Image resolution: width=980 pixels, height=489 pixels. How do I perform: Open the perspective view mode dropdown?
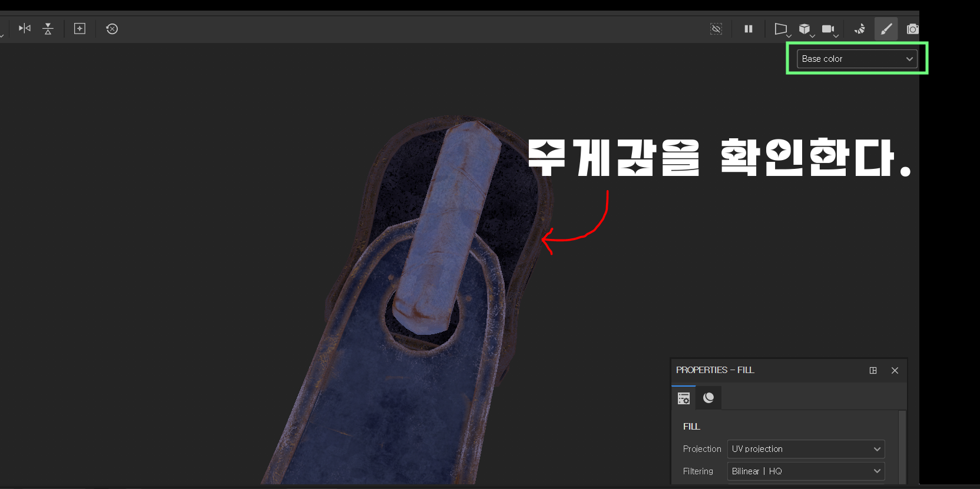[x=782, y=29]
